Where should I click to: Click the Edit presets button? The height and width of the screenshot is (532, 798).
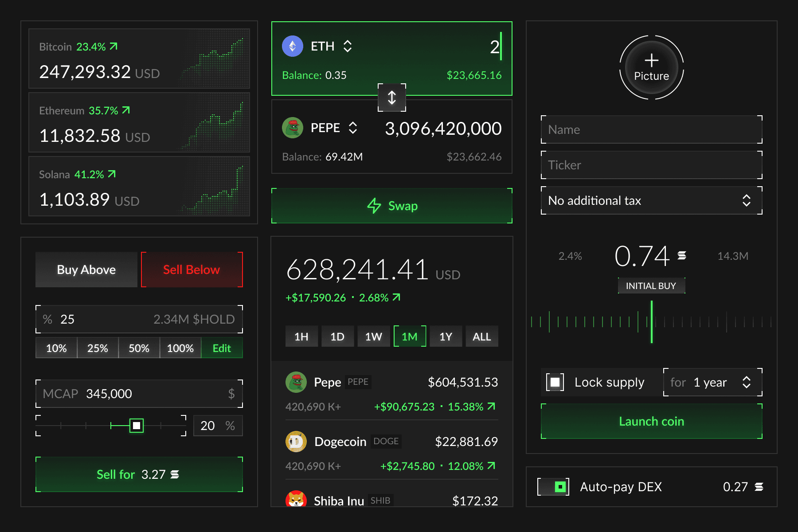point(222,348)
